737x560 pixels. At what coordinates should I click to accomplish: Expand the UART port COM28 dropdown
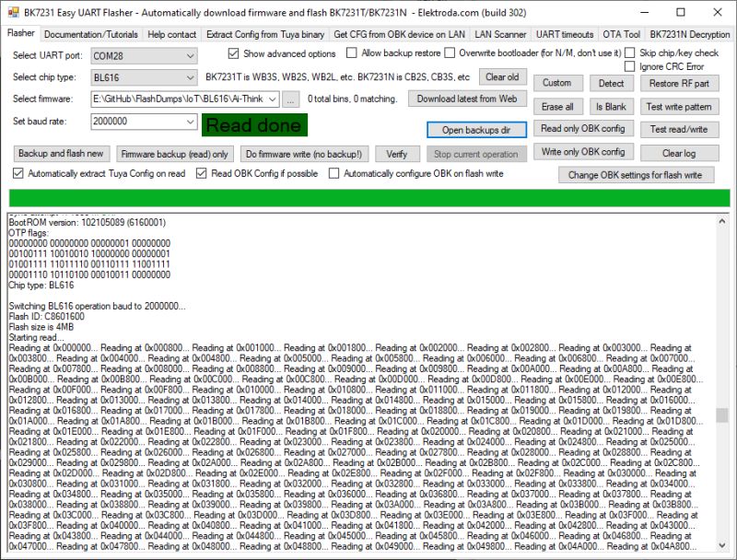pyautogui.click(x=190, y=56)
